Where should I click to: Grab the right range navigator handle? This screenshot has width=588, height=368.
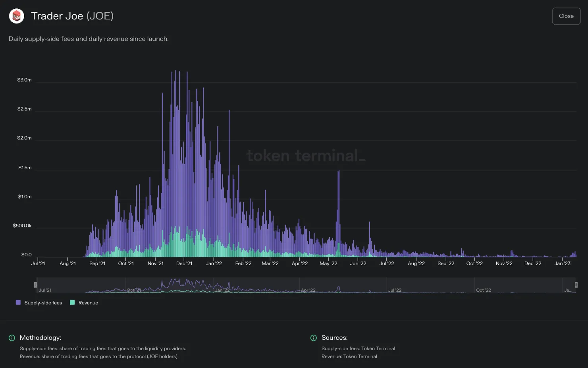click(x=576, y=285)
